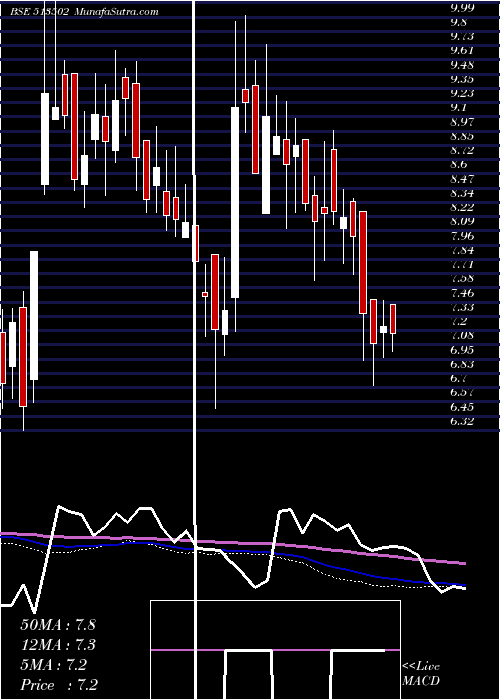Click the '<<Live MACD' label

[421, 674]
